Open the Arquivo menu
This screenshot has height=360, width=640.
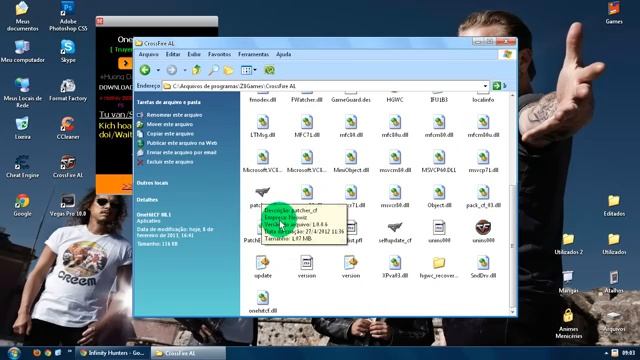(x=149, y=54)
